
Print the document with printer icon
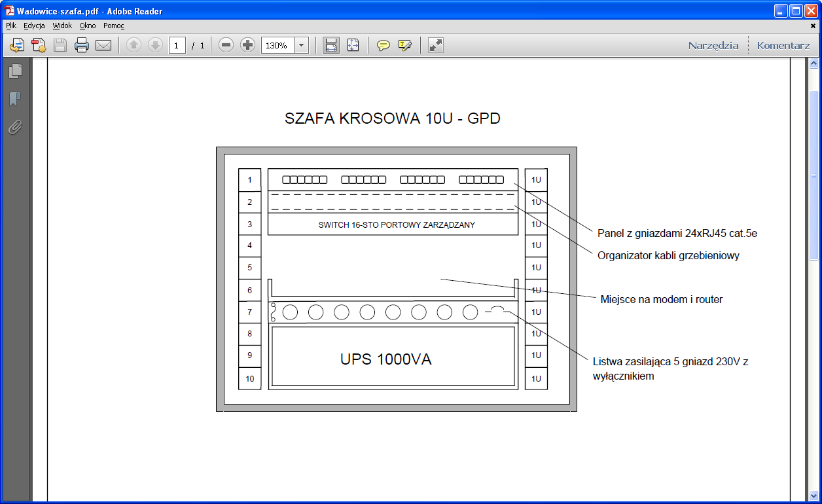(82, 45)
